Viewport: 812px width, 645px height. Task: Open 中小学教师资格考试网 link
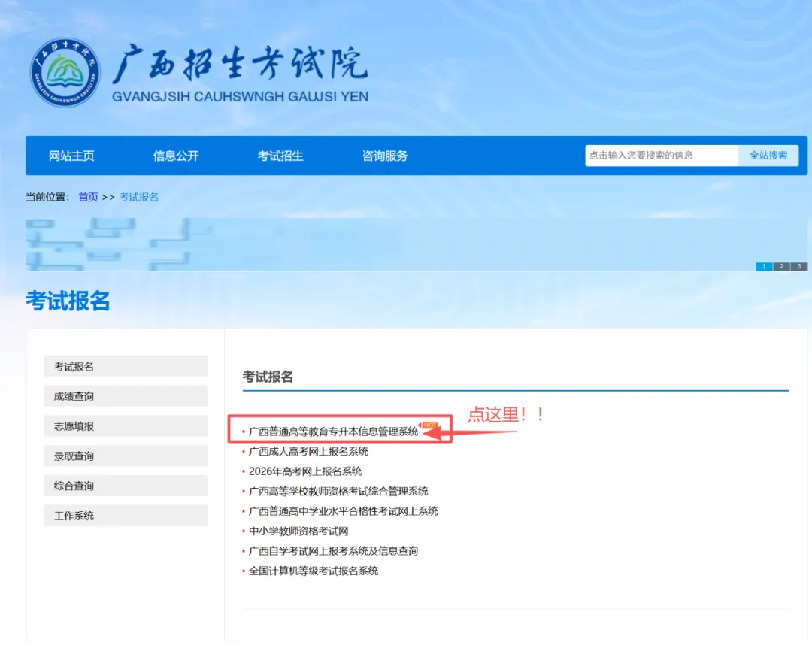click(x=298, y=531)
